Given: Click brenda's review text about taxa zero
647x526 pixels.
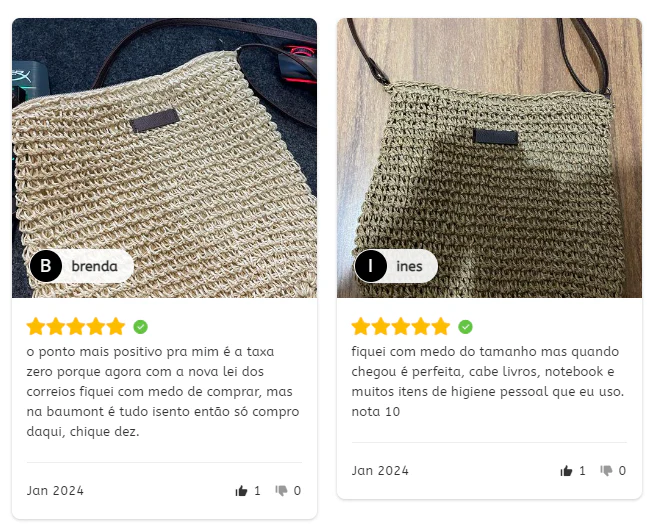Looking at the screenshot, I should 163,392.
